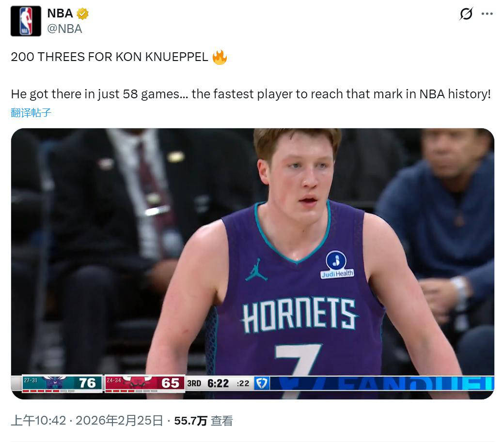Click the Hornets score 76
Screen dimensions: 504x442
[x=87, y=383]
